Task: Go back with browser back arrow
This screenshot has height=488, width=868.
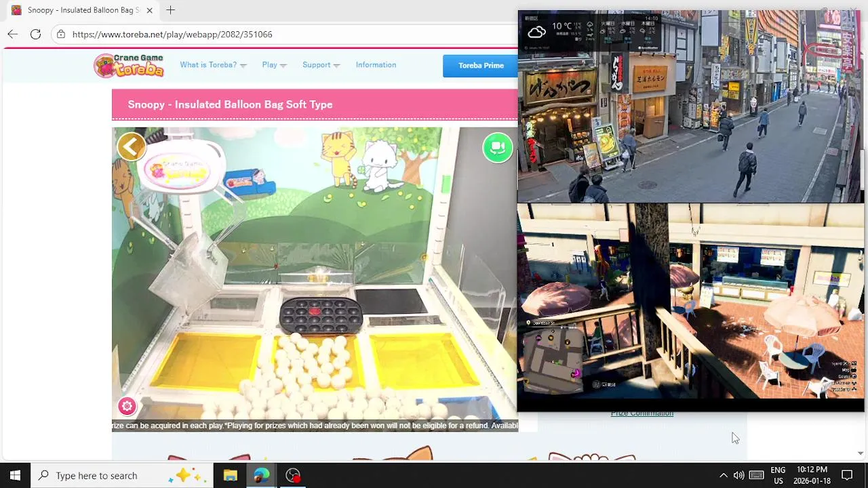Action: click(x=13, y=34)
